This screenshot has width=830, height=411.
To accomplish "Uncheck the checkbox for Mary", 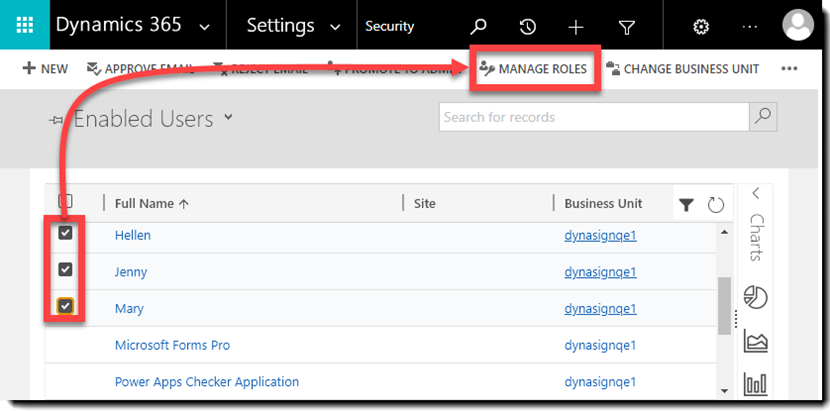I will [65, 306].
